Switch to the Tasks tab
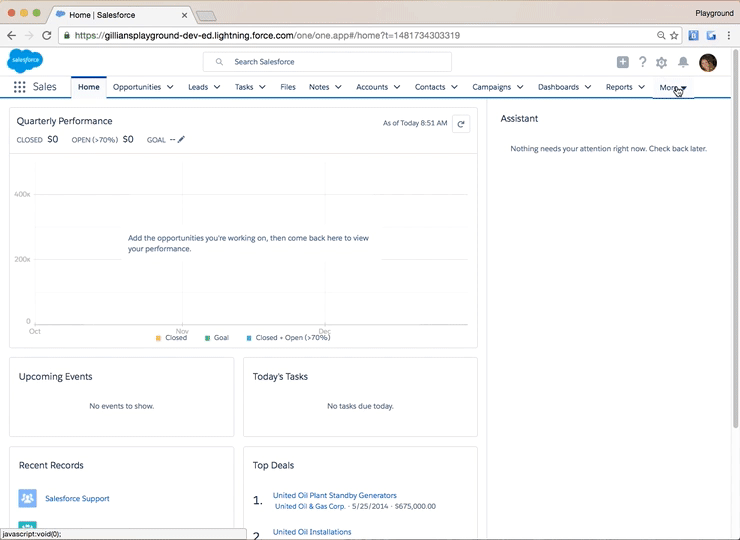This screenshot has width=740, height=540. pyautogui.click(x=244, y=87)
